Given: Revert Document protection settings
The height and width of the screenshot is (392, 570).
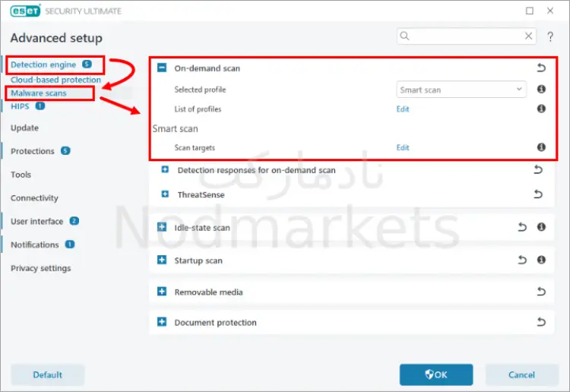Looking at the screenshot, I should pos(541,322).
